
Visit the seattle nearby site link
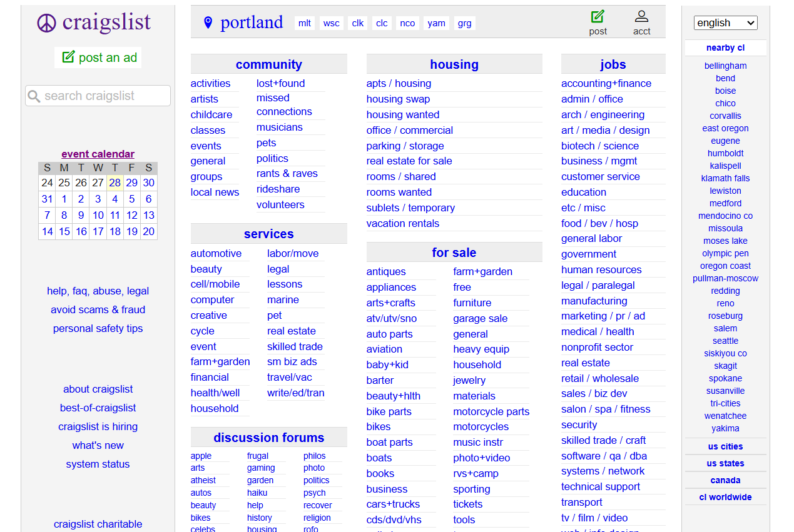[725, 341]
